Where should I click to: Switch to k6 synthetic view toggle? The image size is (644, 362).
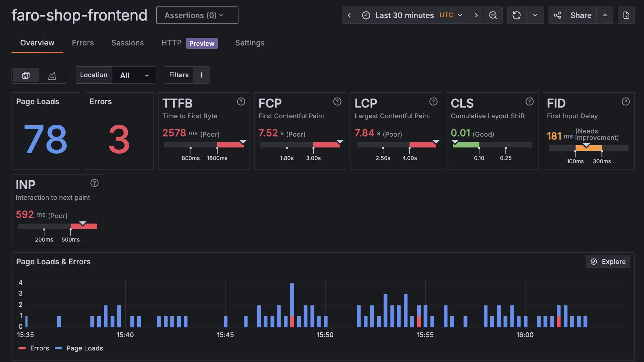pos(52,75)
